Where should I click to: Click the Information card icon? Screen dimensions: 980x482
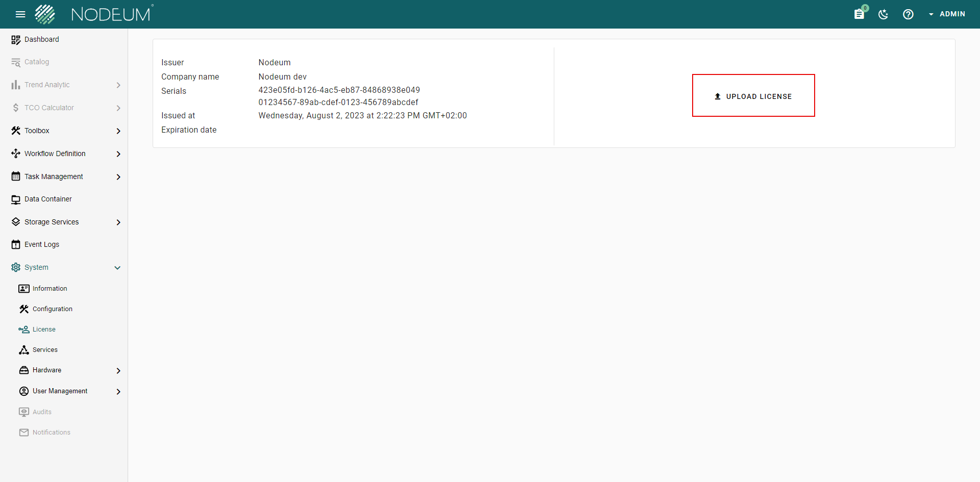pyautogui.click(x=24, y=289)
